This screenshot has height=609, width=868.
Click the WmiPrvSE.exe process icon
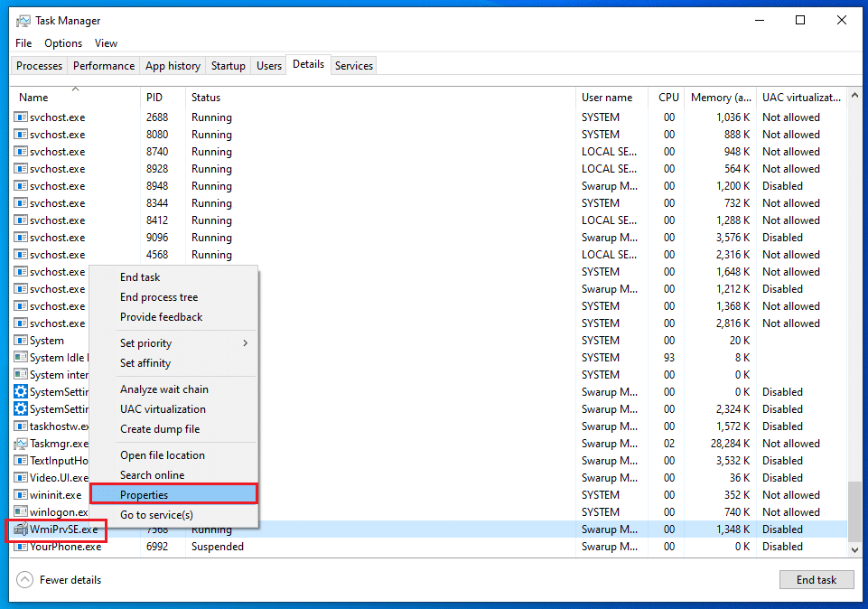pos(21,529)
